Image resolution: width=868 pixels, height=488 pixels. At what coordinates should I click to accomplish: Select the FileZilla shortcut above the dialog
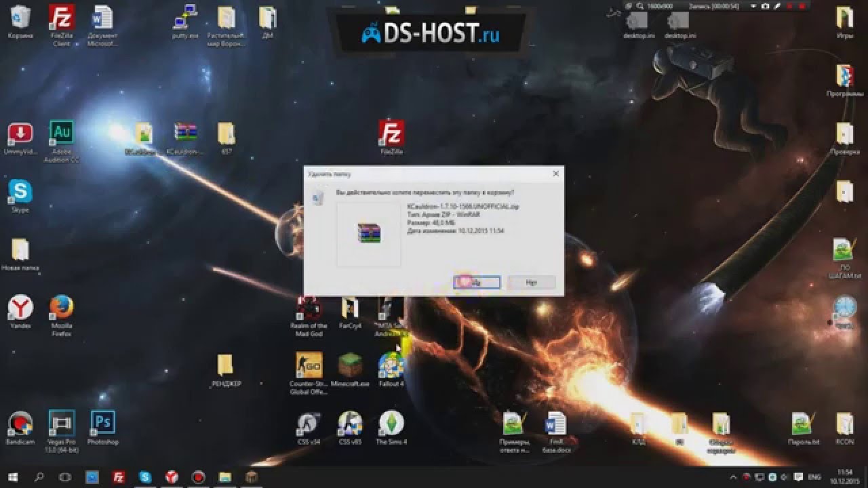(391, 138)
